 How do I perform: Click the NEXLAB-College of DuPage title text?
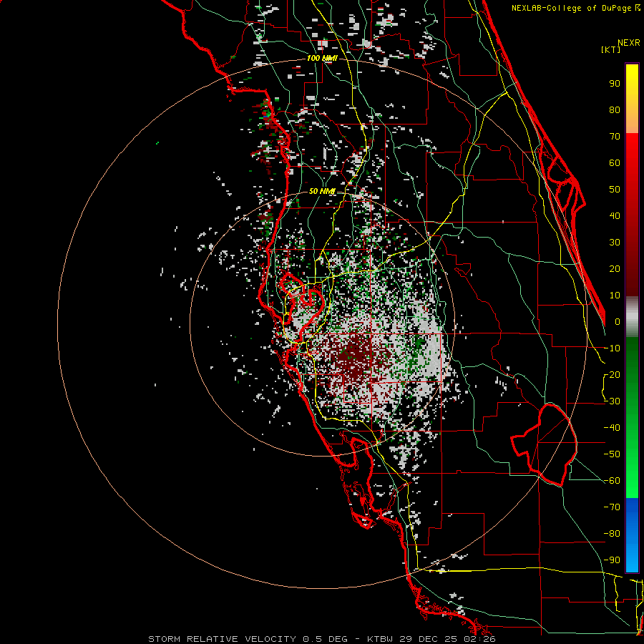coord(571,8)
